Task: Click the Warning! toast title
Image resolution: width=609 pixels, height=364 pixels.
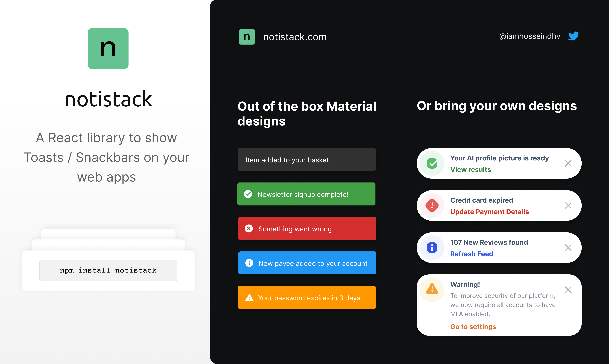Action: [465, 284]
